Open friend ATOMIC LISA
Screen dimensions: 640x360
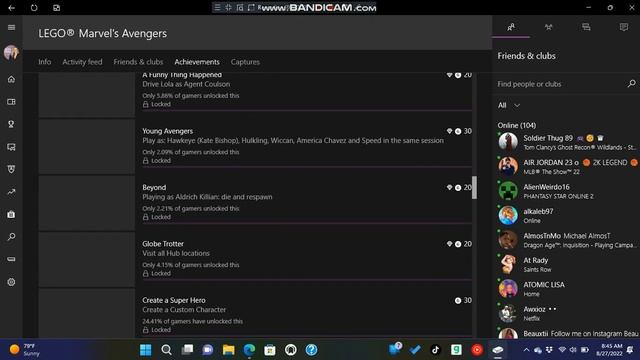566,289
